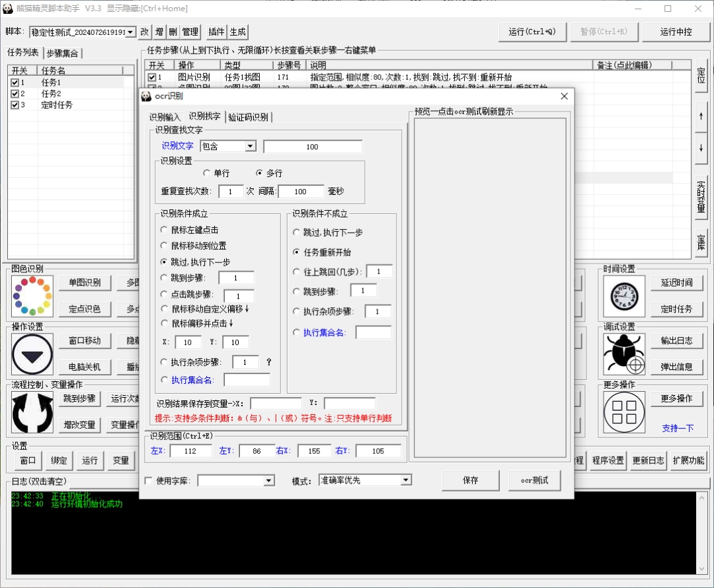Viewport: 714px width, 588px height.
Task: Click the 保存 button in the OCR dialog
Action: 470,480
